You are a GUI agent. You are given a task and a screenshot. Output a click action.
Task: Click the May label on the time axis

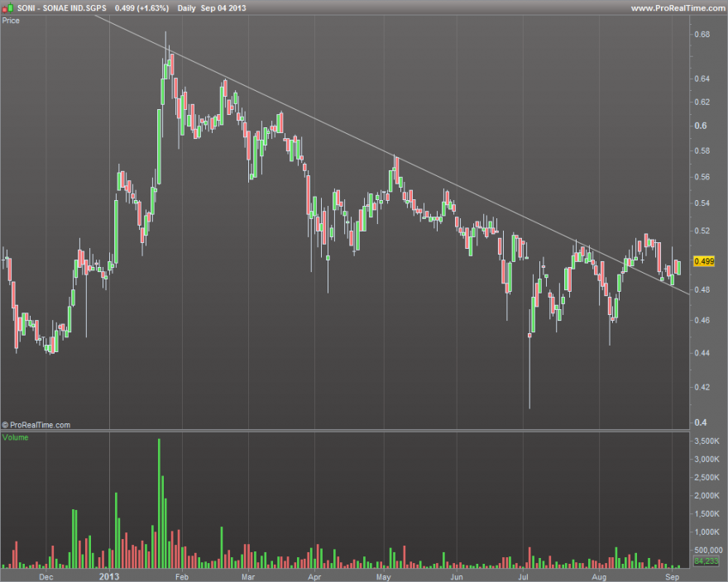tap(384, 577)
